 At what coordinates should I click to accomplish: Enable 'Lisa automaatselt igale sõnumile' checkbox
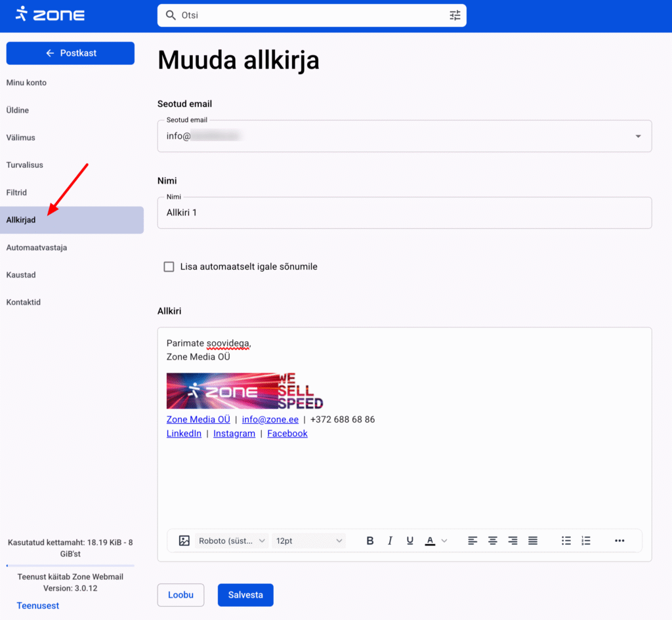tap(169, 267)
